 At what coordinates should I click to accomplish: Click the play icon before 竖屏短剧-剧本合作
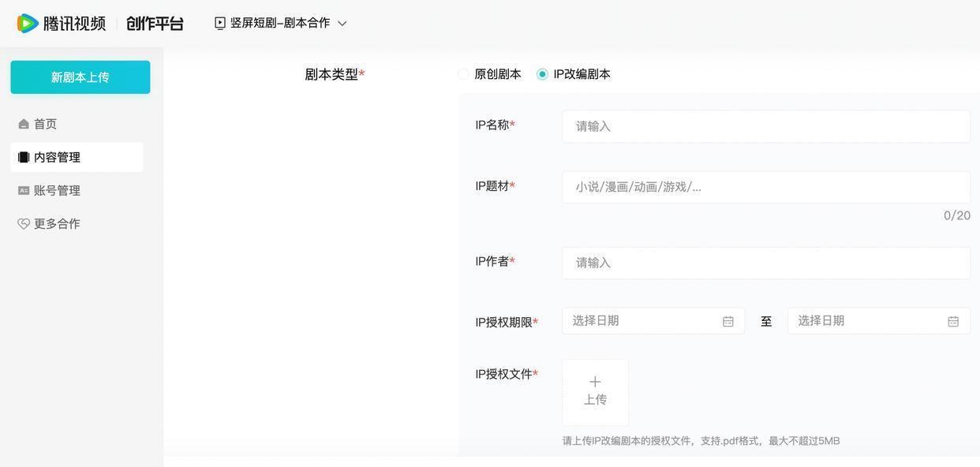tap(220, 24)
